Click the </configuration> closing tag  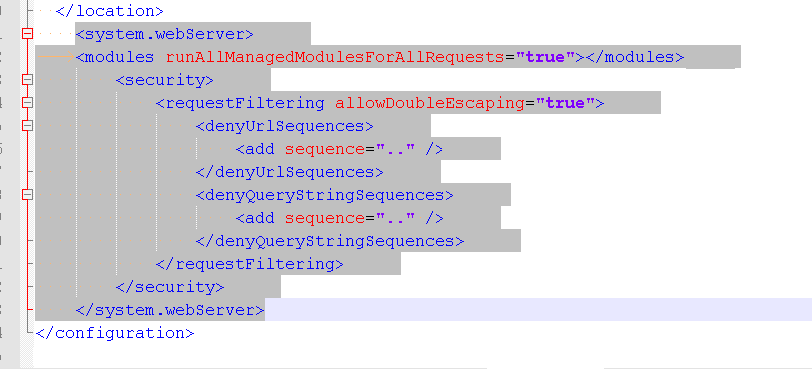114,333
